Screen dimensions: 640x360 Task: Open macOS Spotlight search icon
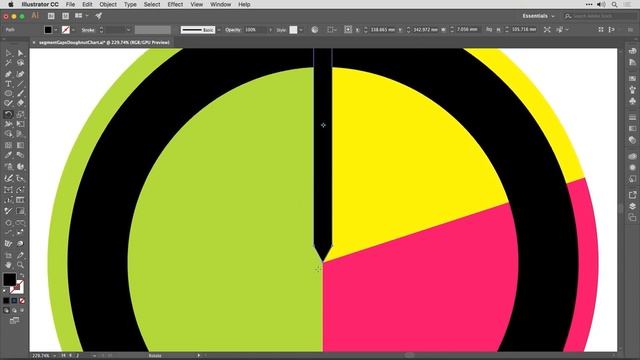(614, 4)
